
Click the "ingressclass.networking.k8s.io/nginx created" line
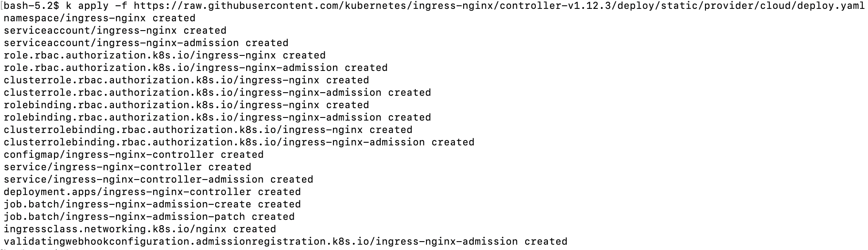point(139,229)
